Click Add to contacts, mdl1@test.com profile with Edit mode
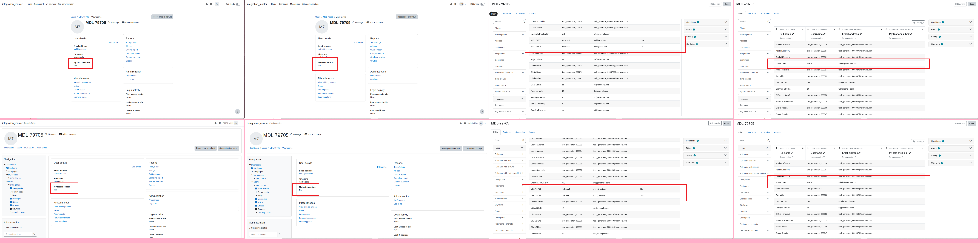This screenshot has height=243, width=980. (375, 23)
